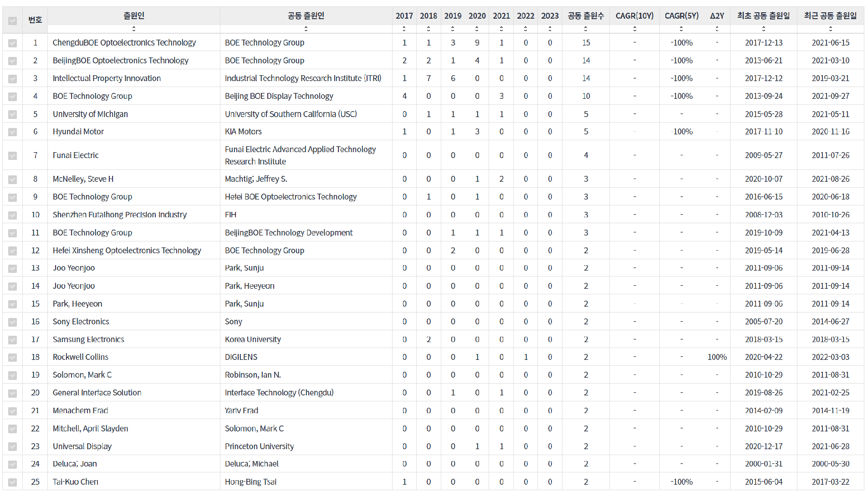Screen dimensions: 868x492
Task: Select applicant ChengduBOE Optoelectronics Technology
Action: [124, 42]
